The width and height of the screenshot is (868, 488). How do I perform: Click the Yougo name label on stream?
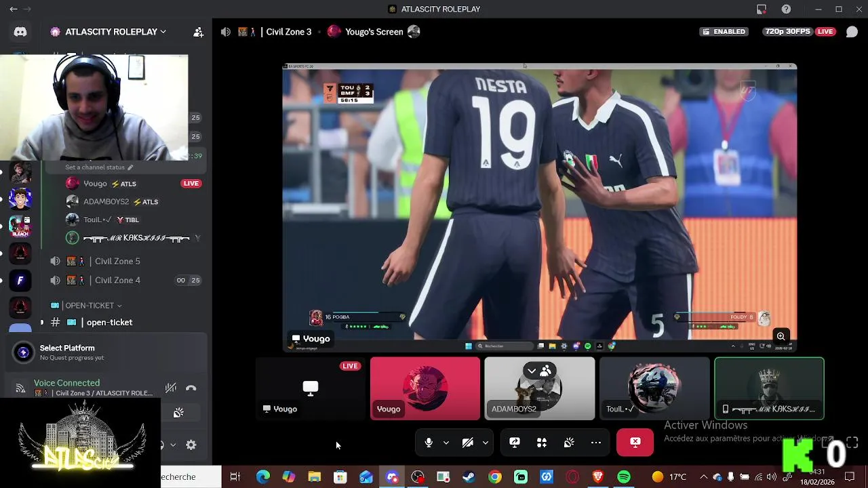click(x=311, y=339)
